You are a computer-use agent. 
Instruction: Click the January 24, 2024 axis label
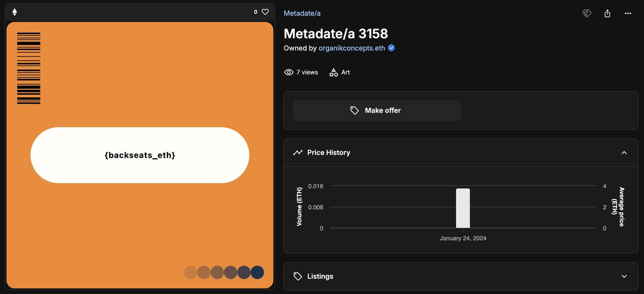(x=463, y=238)
